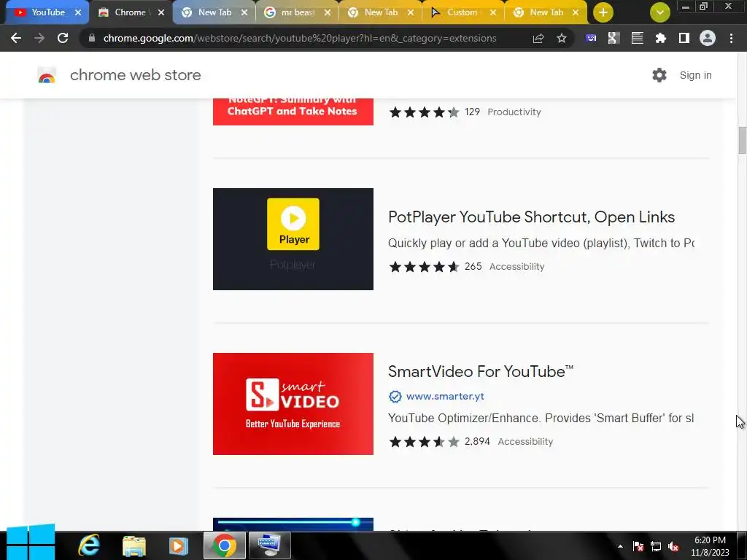Open SmartVideo For YouTube extension title
Viewport: 747px width, 560px height.
tap(481, 371)
